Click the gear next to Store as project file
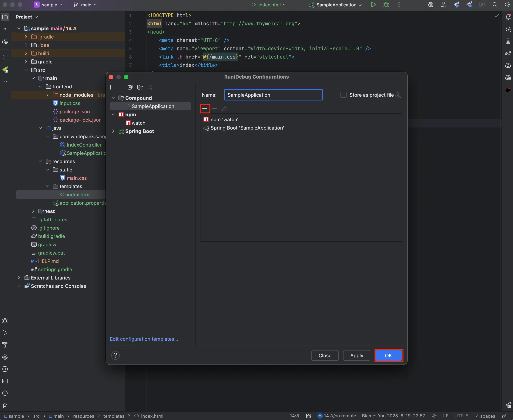Image resolution: width=513 pixels, height=420 pixels. point(398,95)
